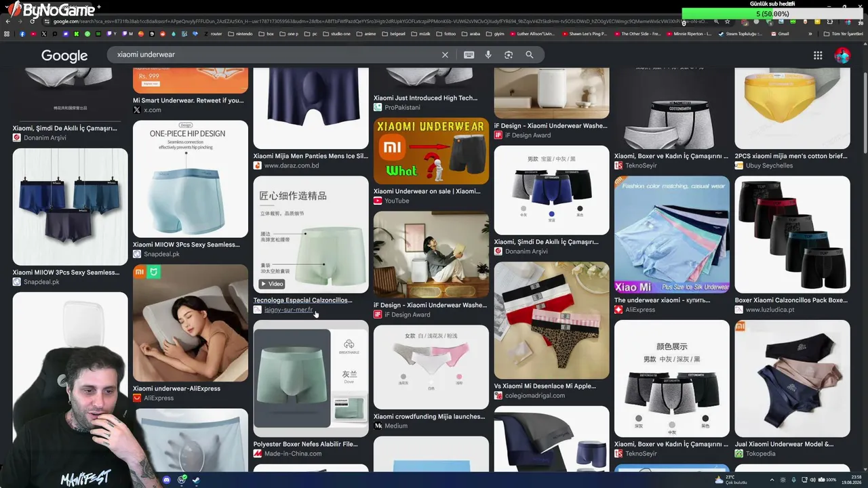Click the "ProPakistani" source text
Viewport: 868px width, 488px height.
(x=402, y=108)
